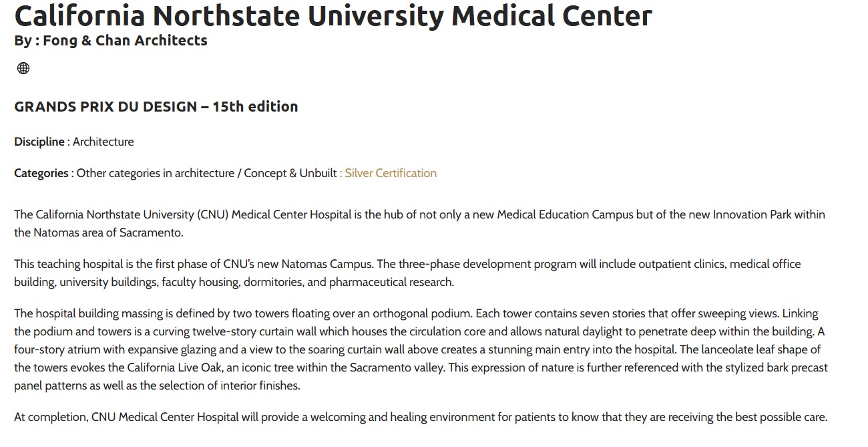Click the GRANDS PRIX DU DESIGN 15th edition heading

(x=156, y=106)
